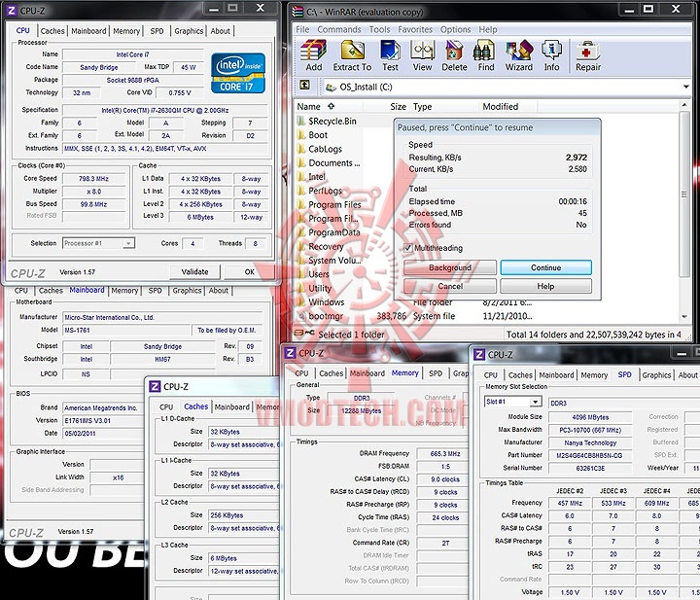Click the Intel Core i7 badge

click(x=238, y=73)
